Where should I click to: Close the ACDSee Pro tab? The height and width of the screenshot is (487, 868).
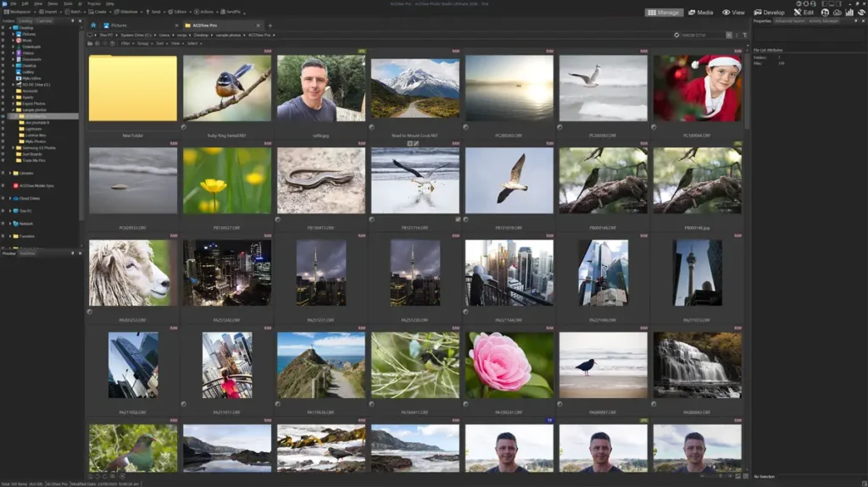pos(258,25)
